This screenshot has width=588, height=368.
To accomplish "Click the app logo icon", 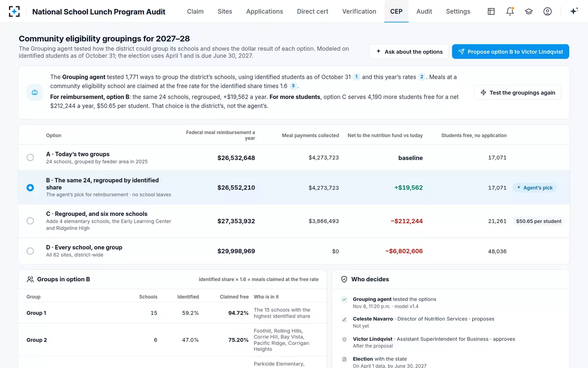I will 14,11.
